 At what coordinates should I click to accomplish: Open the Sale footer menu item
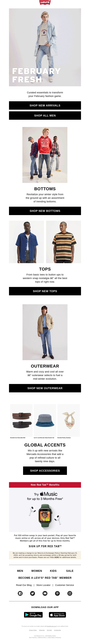70,571
